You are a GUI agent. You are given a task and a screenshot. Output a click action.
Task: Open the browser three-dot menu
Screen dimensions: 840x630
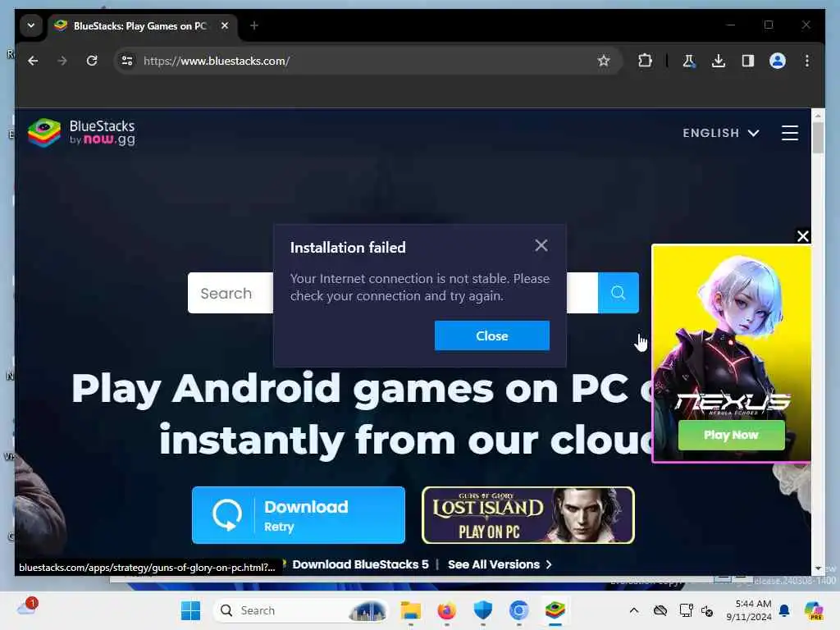pos(807,61)
